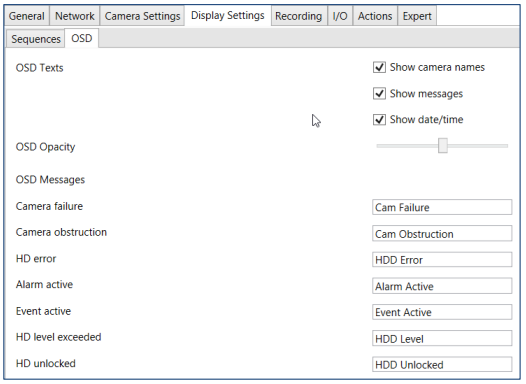Open the General tab

[x=27, y=16]
